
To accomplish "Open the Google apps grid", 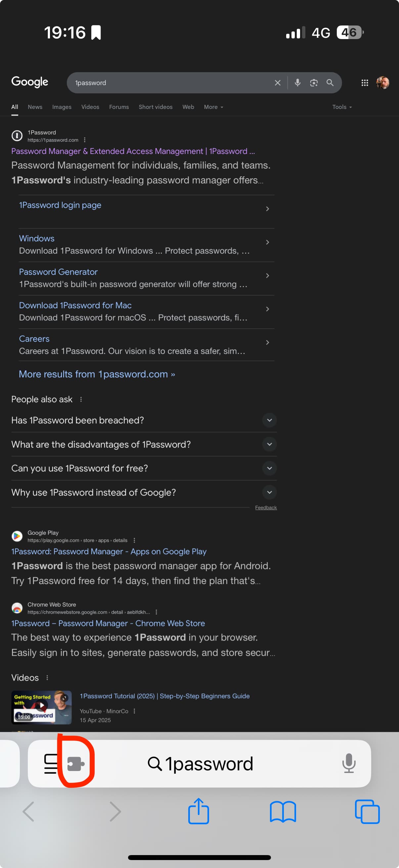I will point(365,82).
